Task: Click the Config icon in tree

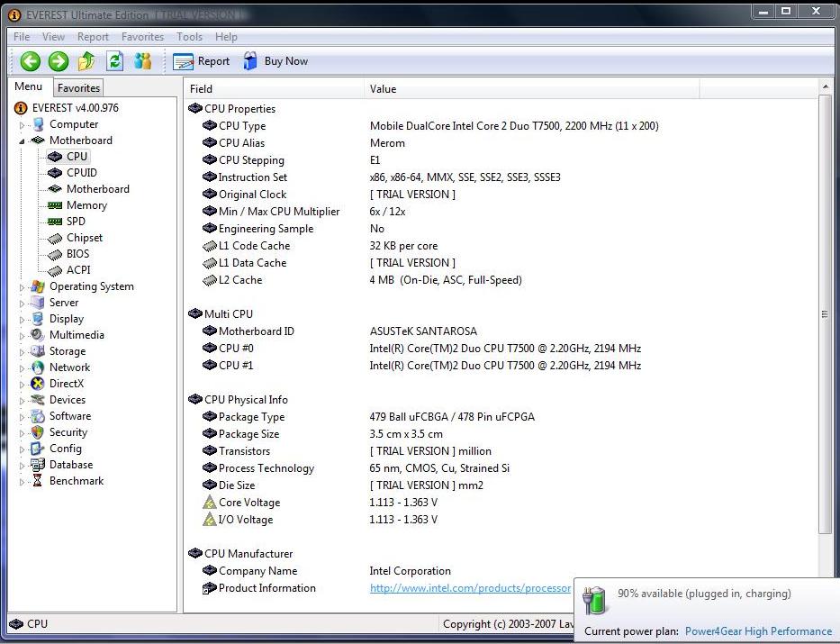Action: (38, 449)
